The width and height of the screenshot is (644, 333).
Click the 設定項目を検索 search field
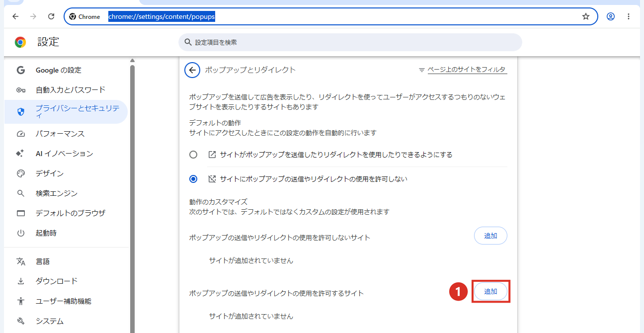pos(350,42)
